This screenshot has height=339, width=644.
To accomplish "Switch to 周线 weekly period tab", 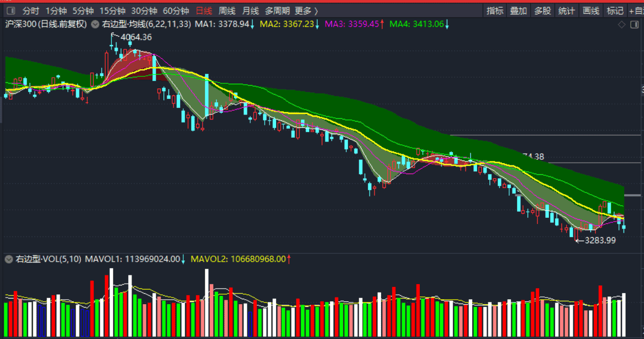I will 226,11.
